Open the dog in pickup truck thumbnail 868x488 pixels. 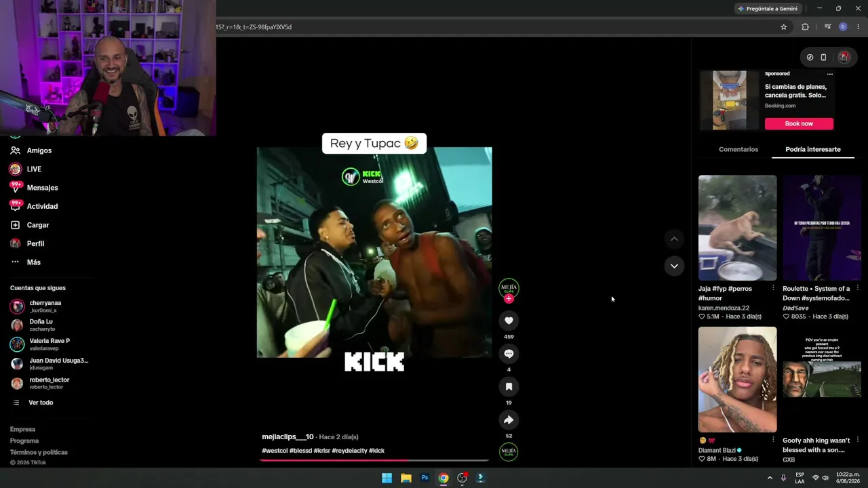pos(738,228)
